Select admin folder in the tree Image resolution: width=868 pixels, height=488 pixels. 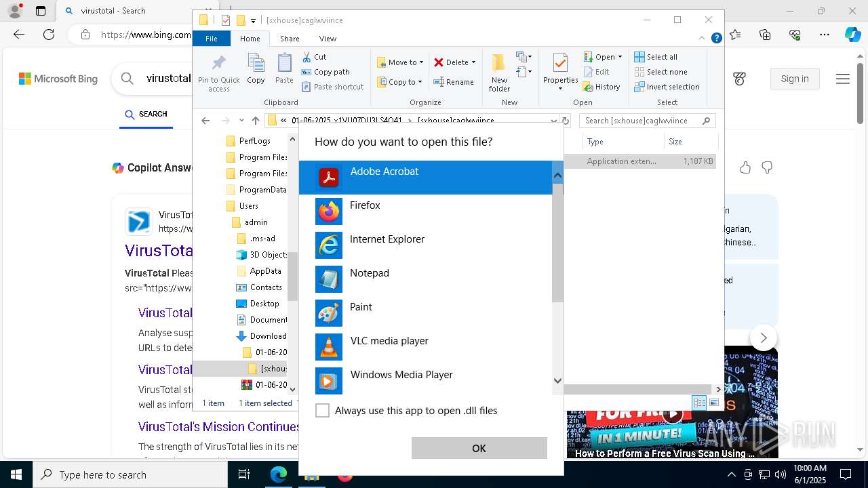click(250, 222)
